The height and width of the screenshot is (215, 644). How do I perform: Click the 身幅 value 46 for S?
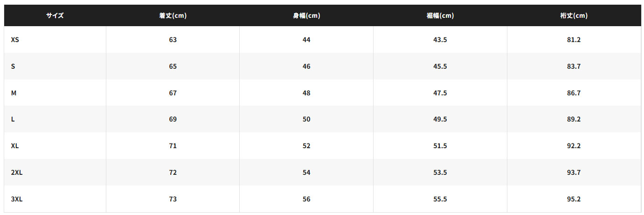click(x=306, y=66)
